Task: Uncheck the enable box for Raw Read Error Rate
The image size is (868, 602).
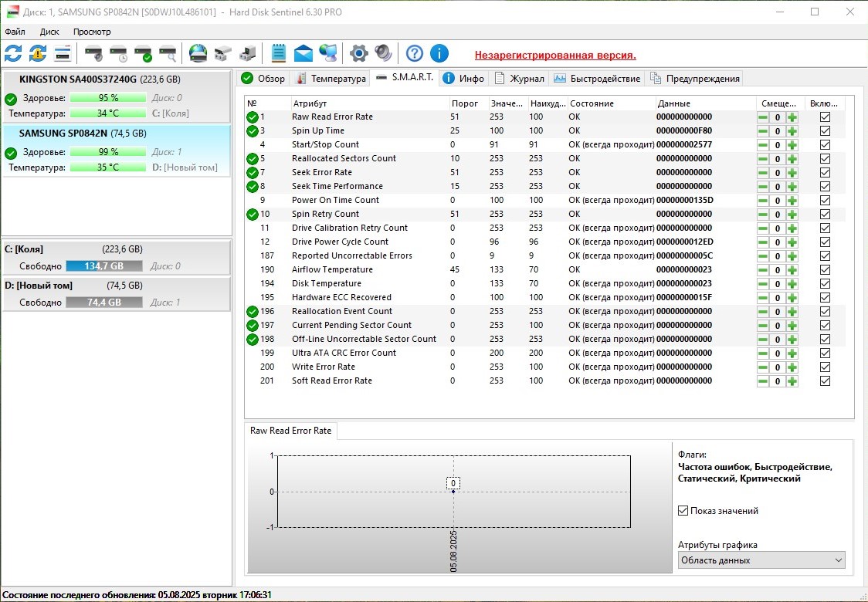Action: tap(825, 117)
